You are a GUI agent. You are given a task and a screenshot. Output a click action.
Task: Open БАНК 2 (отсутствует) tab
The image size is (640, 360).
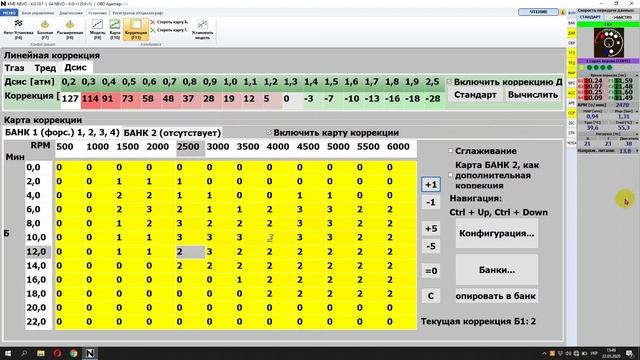172,133
